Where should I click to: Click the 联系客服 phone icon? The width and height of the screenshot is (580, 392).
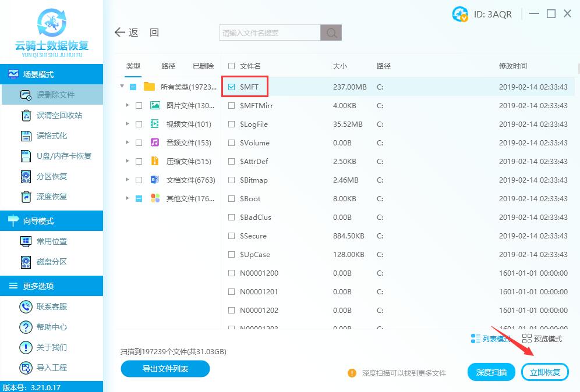tap(26, 307)
